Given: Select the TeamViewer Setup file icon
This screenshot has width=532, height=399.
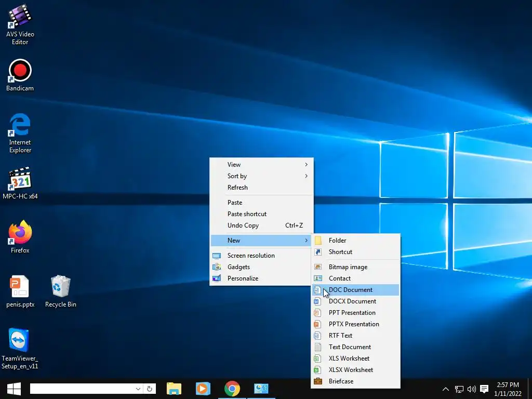Looking at the screenshot, I should click(20, 349).
